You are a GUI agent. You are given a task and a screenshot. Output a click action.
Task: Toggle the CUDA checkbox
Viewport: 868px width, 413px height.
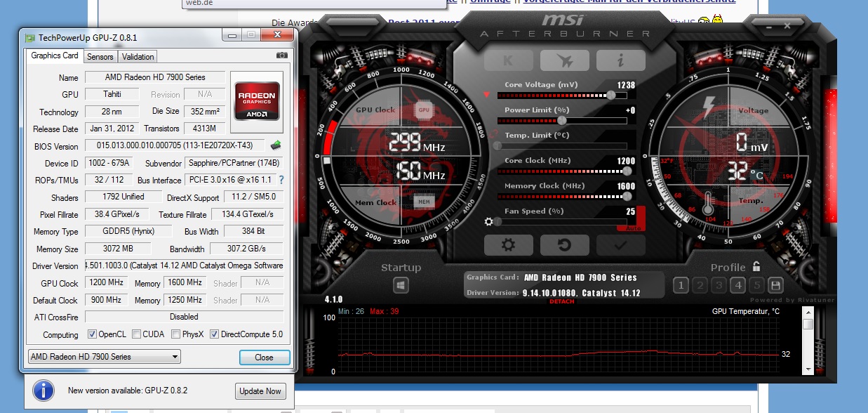[x=137, y=334]
